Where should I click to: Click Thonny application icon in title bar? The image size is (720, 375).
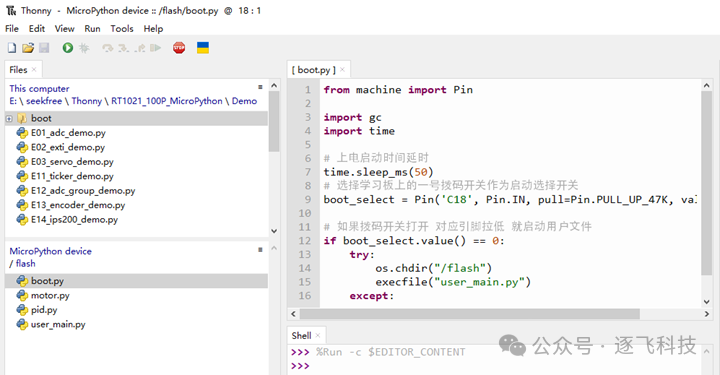pyautogui.click(x=11, y=10)
